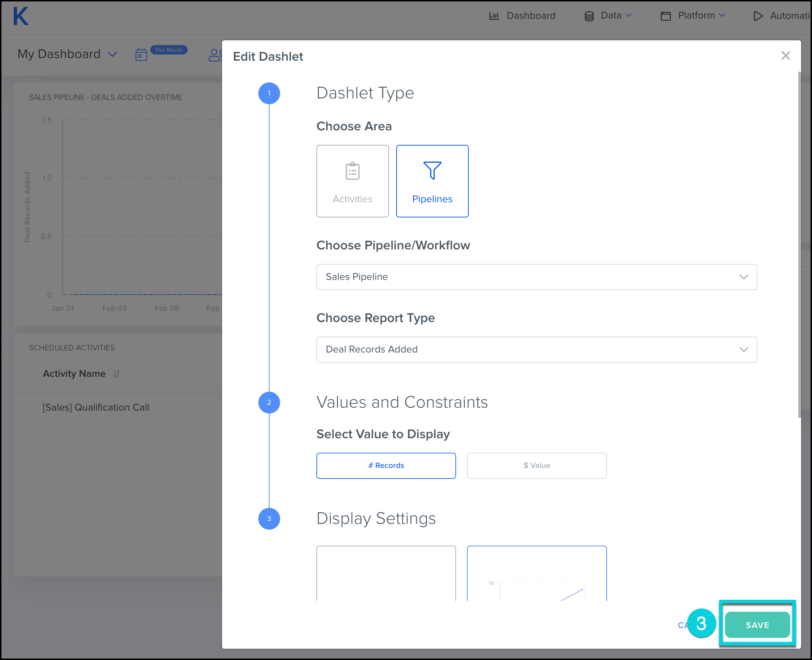The image size is (812, 660).
Task: Jump to step 3 Display Settings marker
Action: 269,518
